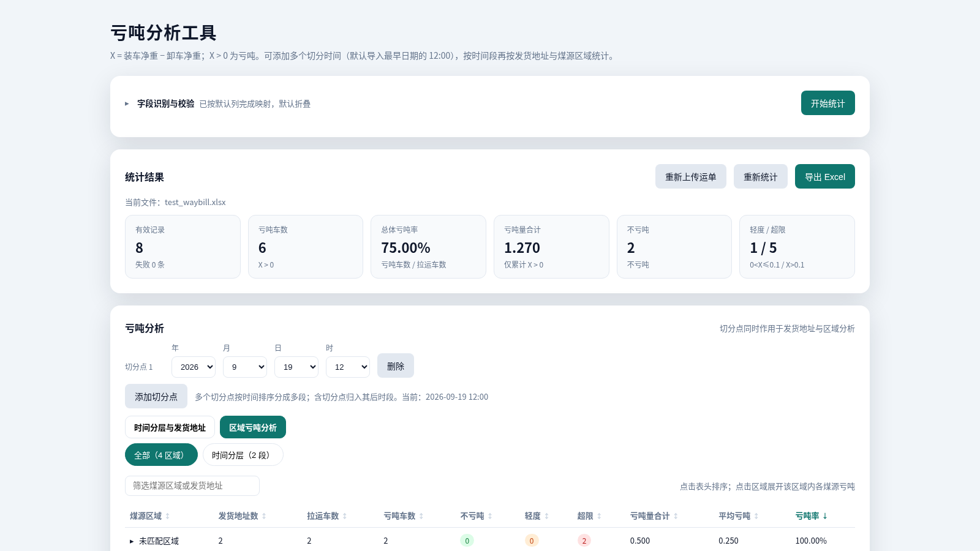The height and width of the screenshot is (551, 980).
Task: Switch to the 时间分层与发货地址 tab
Action: 170,427
